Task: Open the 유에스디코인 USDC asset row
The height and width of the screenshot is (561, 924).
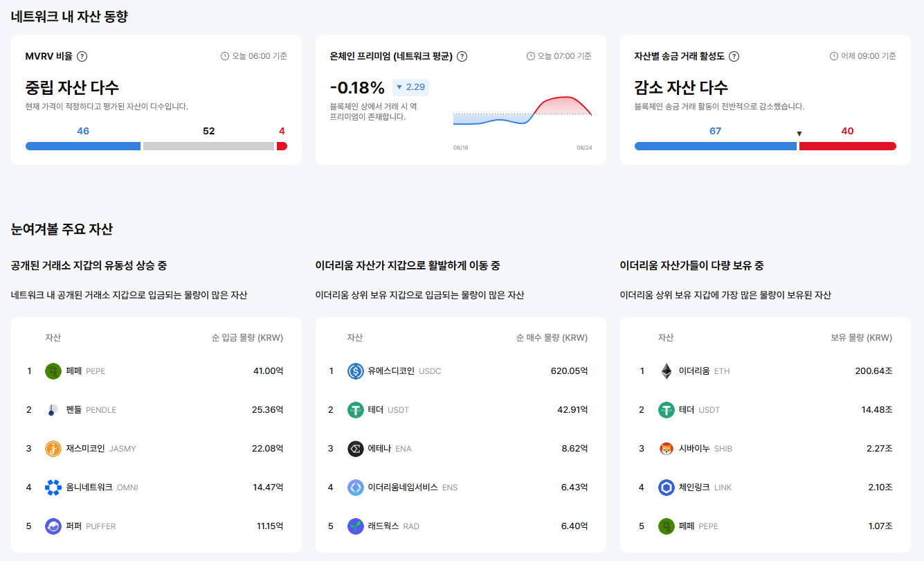Action: tap(461, 371)
